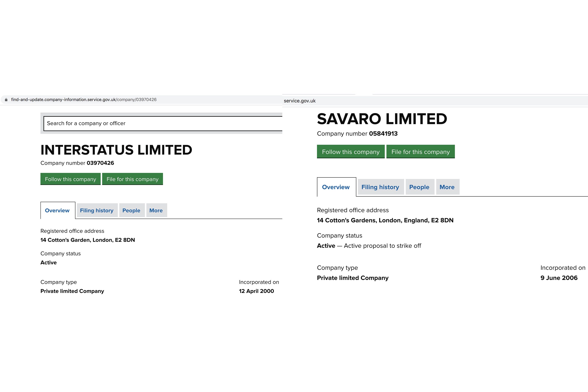588x392 pixels.
Task: Click the 'Search for a company or officer' field
Action: pyautogui.click(x=163, y=123)
